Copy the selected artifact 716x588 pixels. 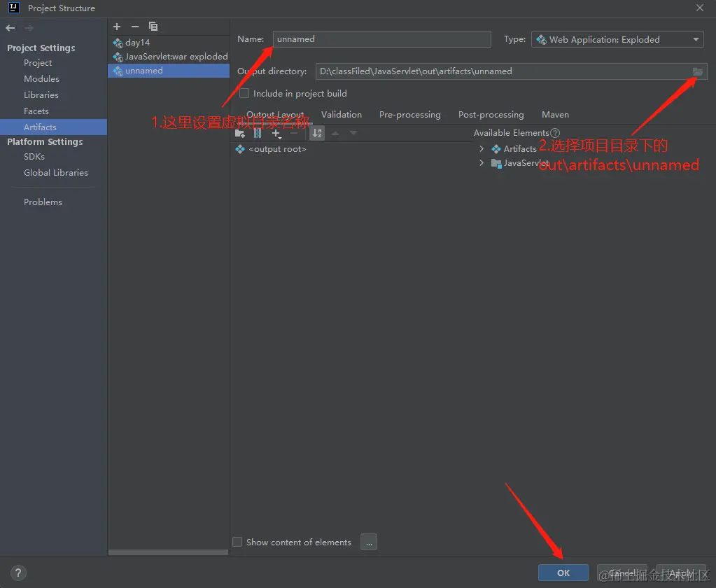(153, 27)
